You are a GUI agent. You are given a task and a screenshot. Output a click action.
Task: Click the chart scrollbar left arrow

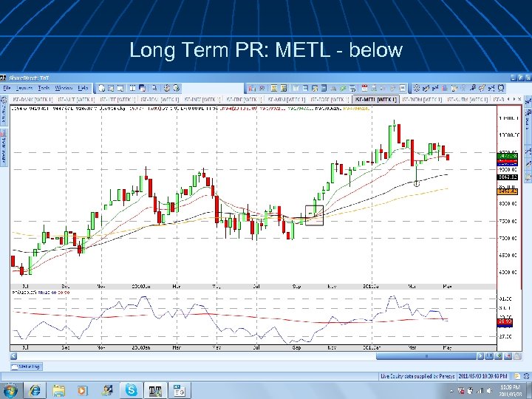(13, 356)
